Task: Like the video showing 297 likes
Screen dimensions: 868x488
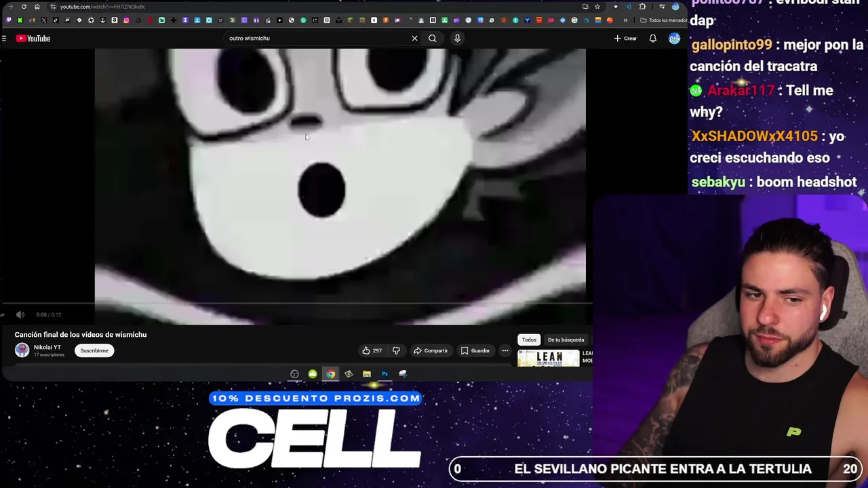Action: tap(372, 350)
